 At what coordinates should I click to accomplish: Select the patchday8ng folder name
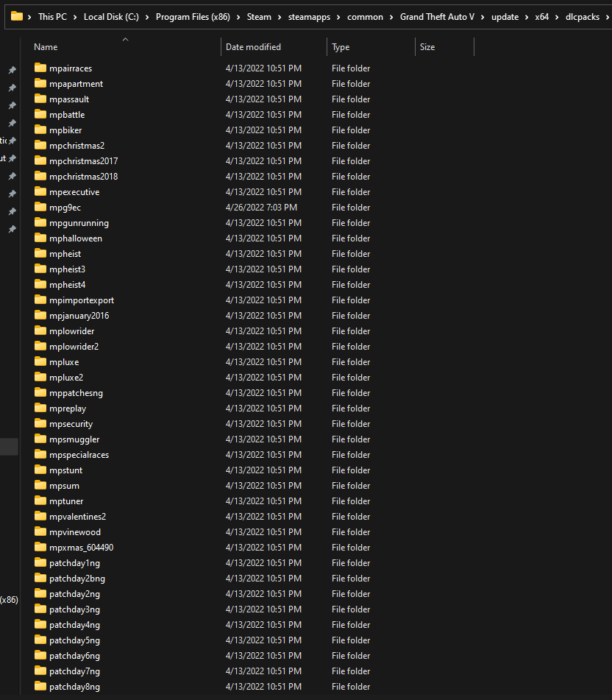74,687
